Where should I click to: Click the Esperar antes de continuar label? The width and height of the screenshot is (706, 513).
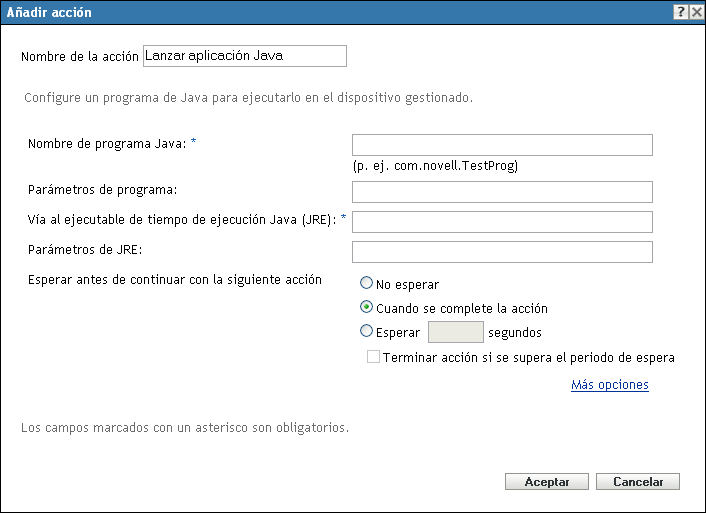pos(175,280)
